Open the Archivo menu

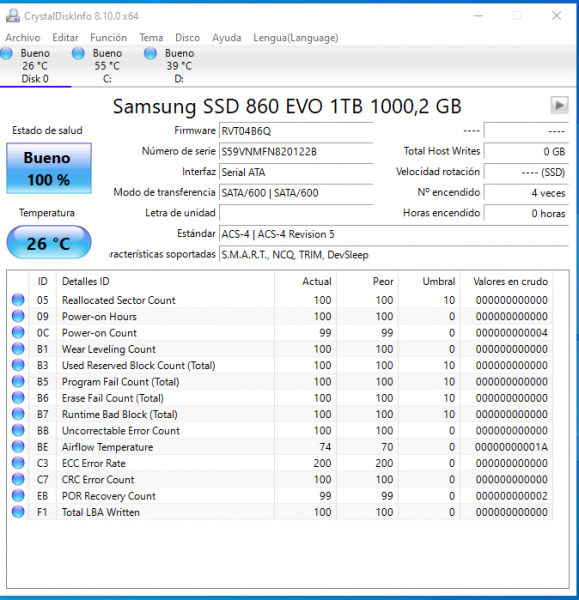[23, 38]
